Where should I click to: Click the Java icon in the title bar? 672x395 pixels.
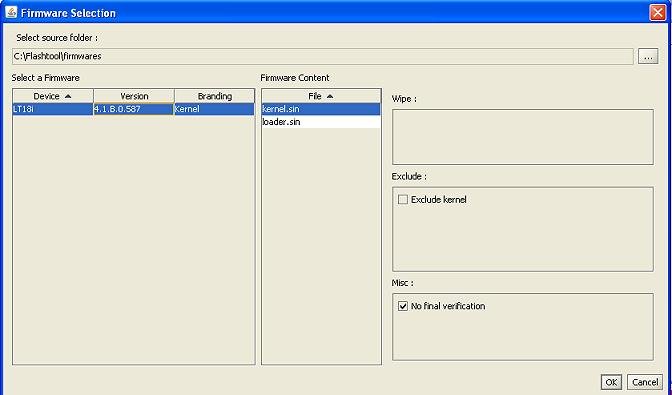(11, 12)
